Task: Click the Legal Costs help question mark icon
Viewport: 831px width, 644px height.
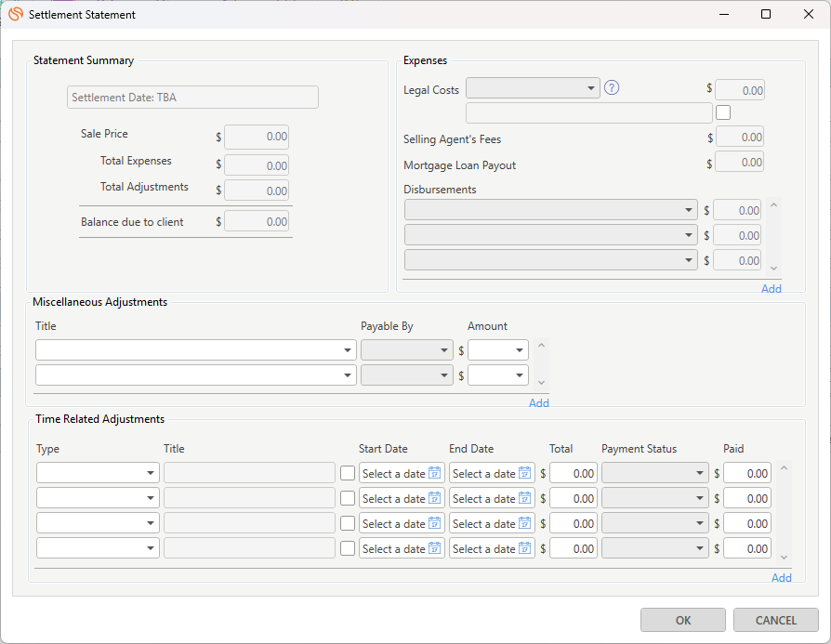Action: click(x=612, y=88)
